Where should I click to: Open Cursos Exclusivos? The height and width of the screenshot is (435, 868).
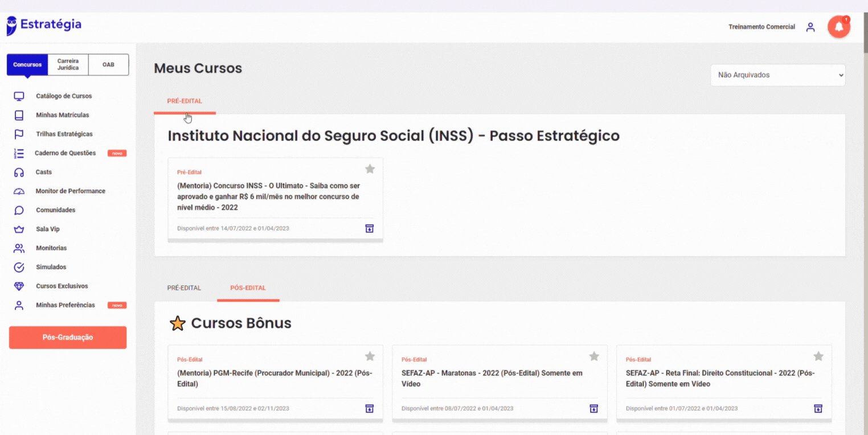[x=62, y=286]
